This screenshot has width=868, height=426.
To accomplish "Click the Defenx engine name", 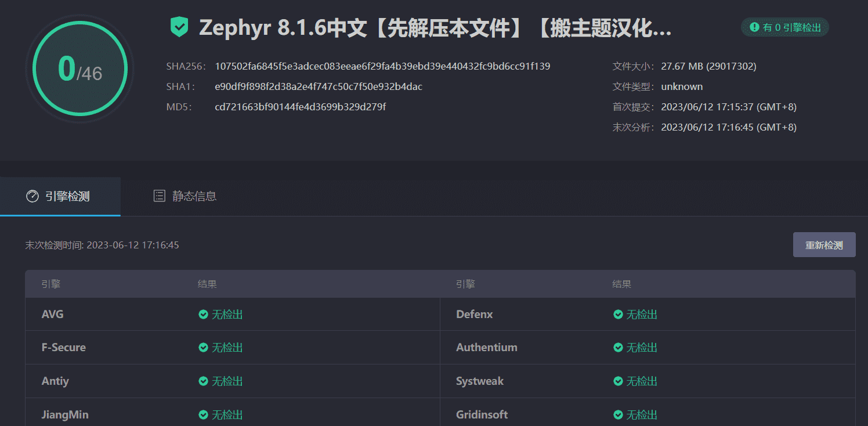I will click(475, 315).
